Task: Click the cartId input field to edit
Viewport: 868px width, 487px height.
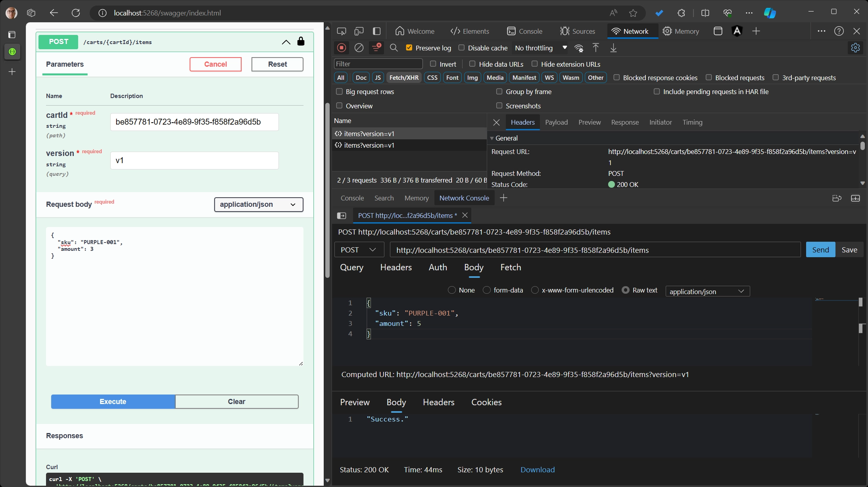Action: point(194,121)
